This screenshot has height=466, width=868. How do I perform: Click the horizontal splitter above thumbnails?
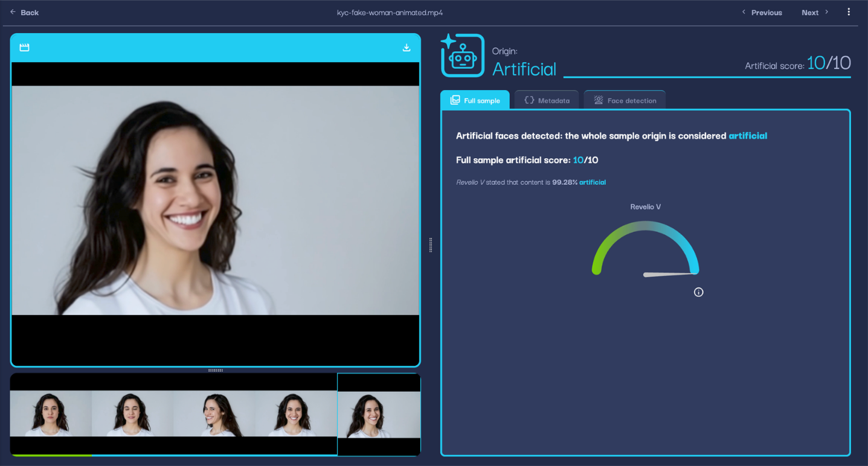click(x=216, y=370)
